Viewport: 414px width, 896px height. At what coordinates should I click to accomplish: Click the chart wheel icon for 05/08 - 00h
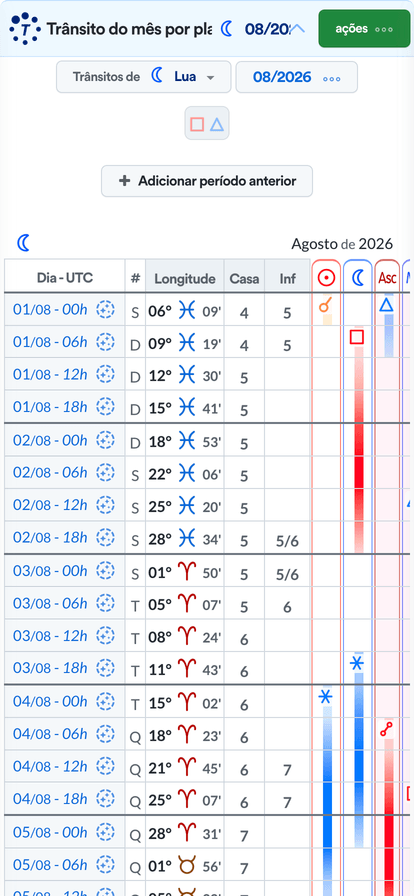click(105, 832)
